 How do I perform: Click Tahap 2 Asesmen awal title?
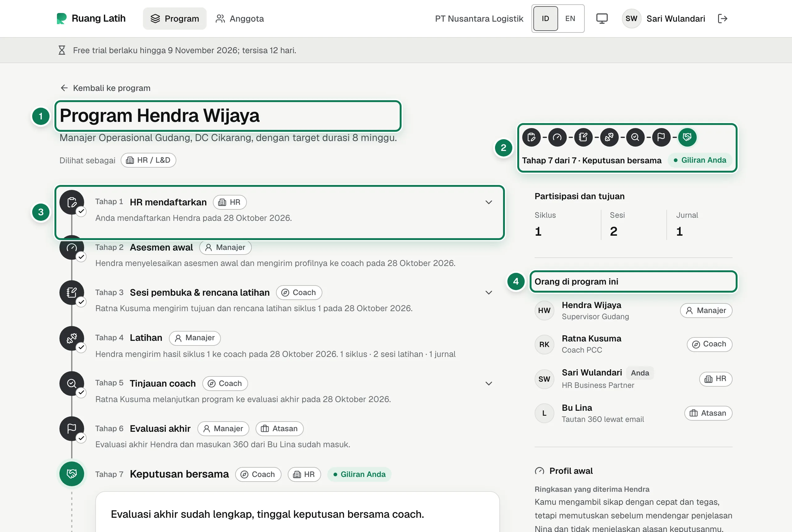coord(161,247)
